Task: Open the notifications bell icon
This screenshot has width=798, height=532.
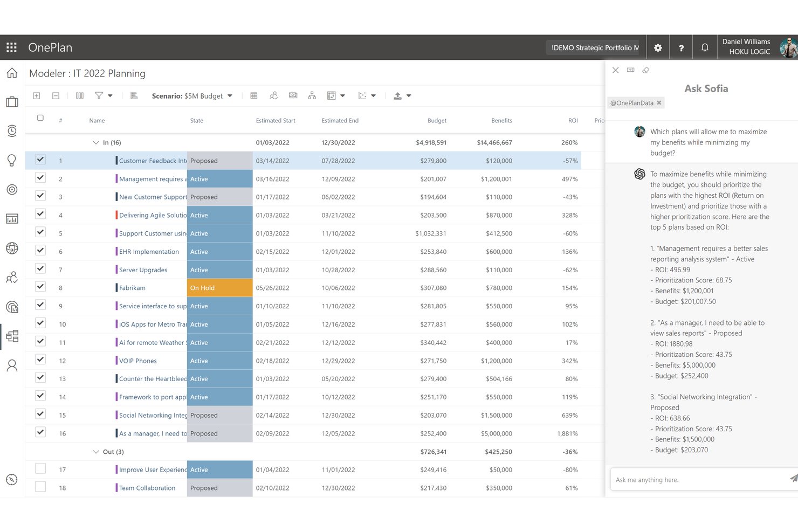Action: (x=705, y=48)
